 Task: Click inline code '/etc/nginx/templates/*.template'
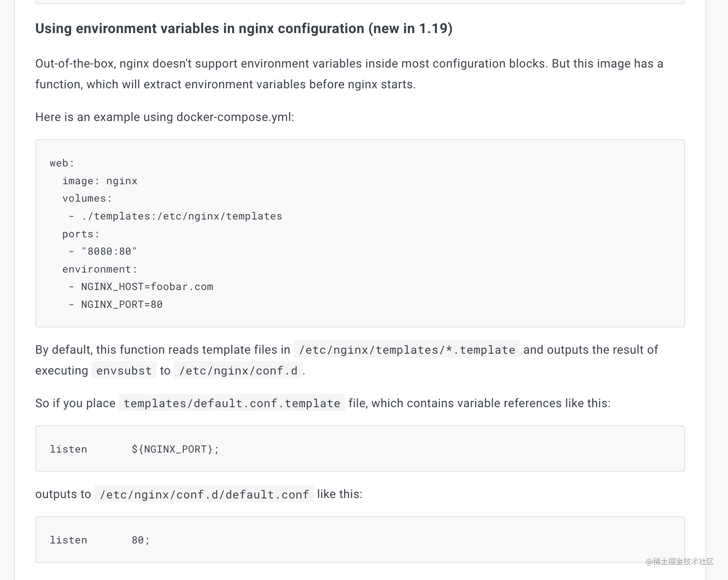point(407,349)
